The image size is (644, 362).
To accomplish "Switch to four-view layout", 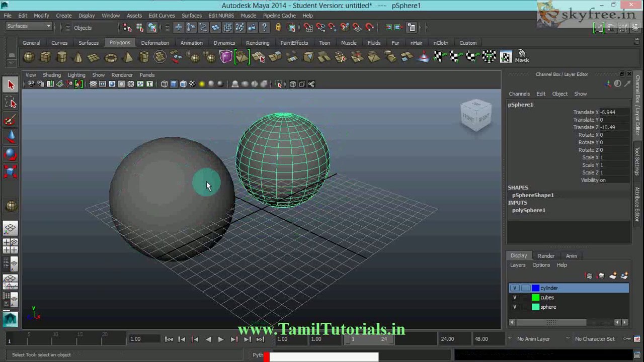I will point(11,246).
